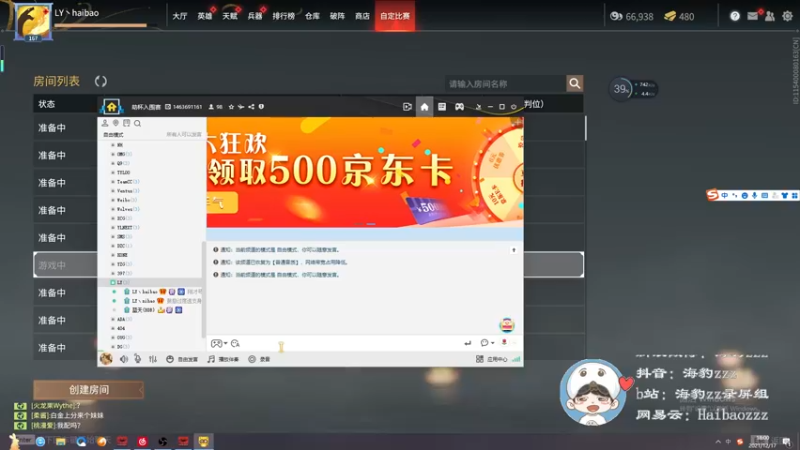
Task: Favorite the YY channel with star icon
Action: (x=231, y=107)
